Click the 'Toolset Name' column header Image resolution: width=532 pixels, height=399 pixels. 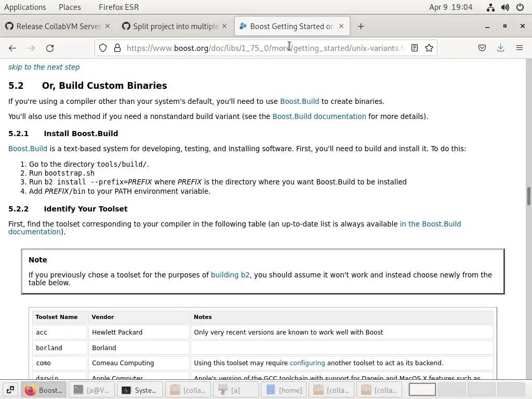click(x=60, y=317)
